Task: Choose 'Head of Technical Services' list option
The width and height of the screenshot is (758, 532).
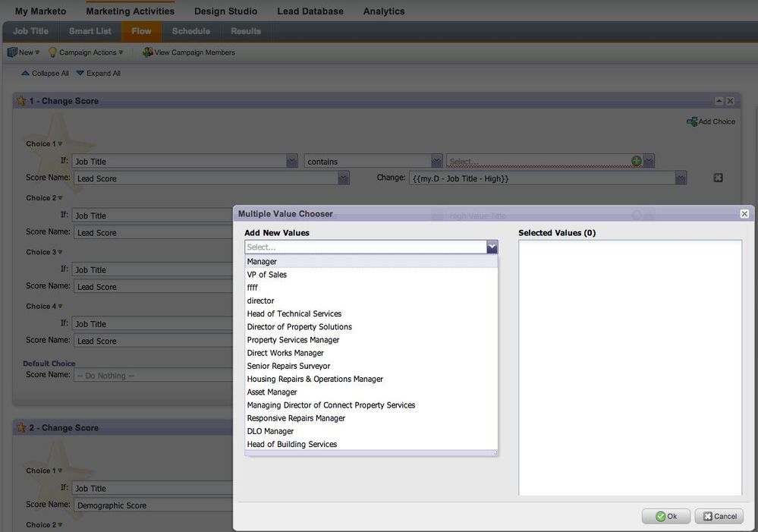Action: tap(294, 313)
